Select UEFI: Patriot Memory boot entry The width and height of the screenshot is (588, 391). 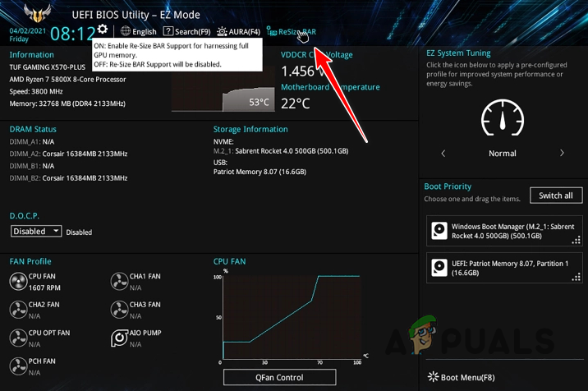tap(504, 268)
